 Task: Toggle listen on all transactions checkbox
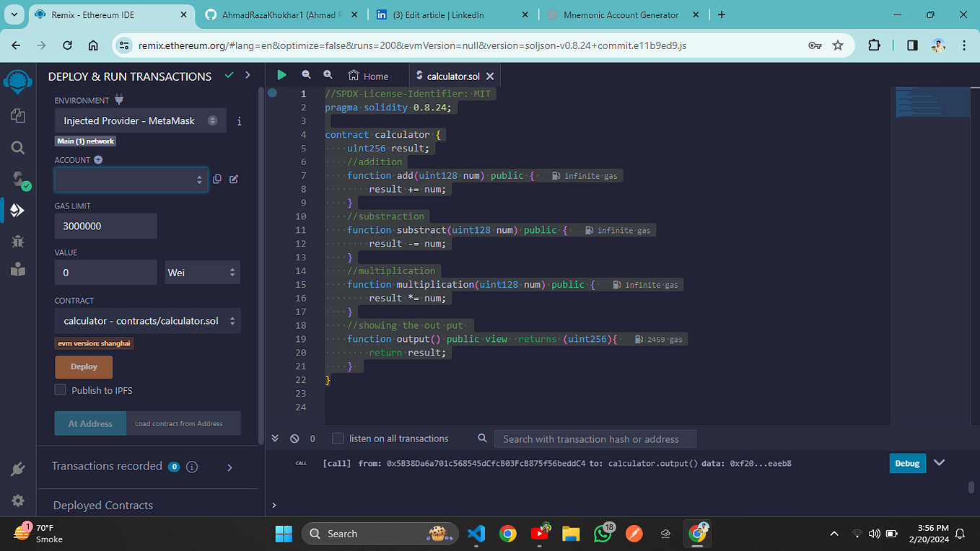coord(338,438)
